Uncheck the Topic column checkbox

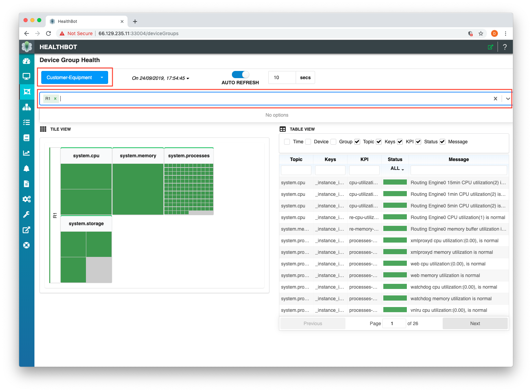(357, 142)
